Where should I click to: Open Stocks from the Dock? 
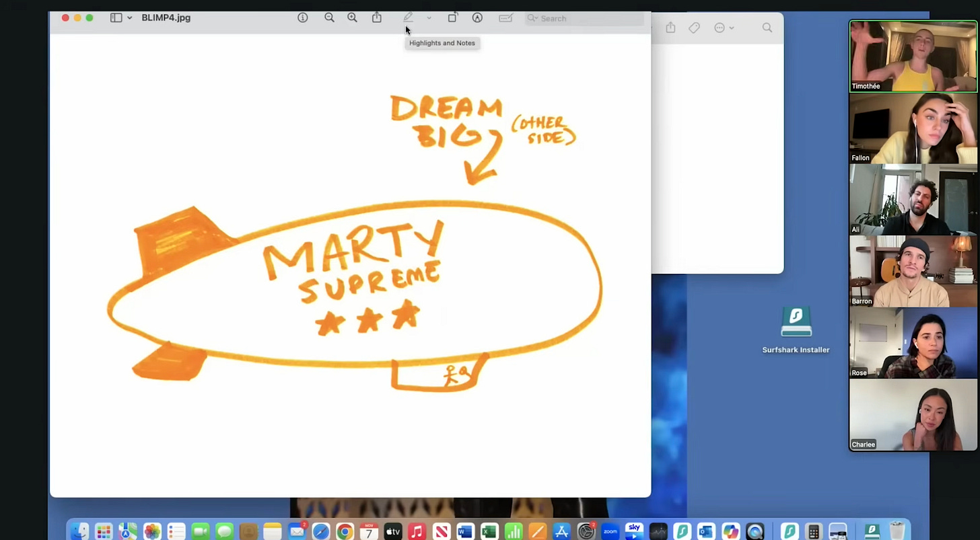pos(658,531)
